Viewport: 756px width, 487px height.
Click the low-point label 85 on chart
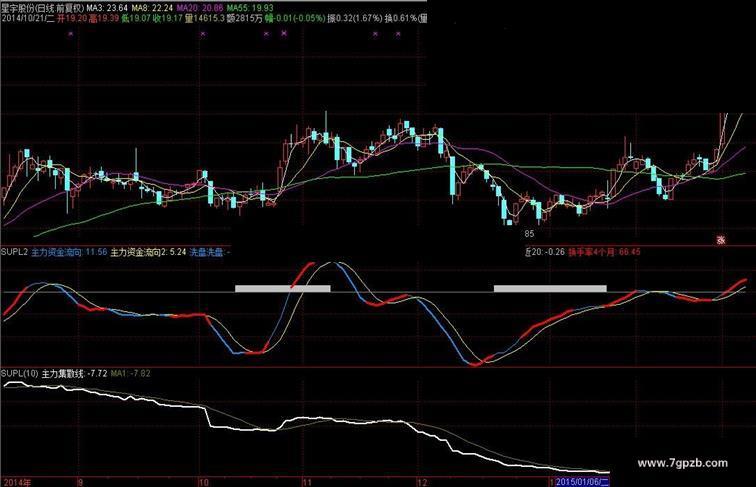pyautogui.click(x=529, y=234)
